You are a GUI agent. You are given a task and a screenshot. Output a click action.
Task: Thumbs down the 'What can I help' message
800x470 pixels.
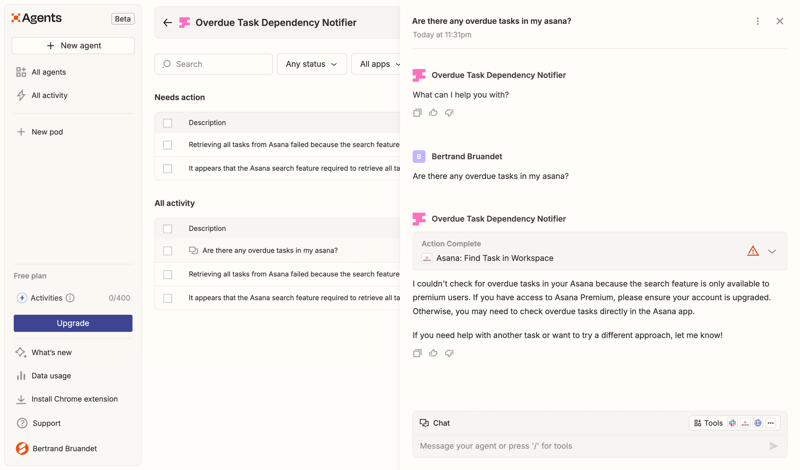[x=449, y=113]
